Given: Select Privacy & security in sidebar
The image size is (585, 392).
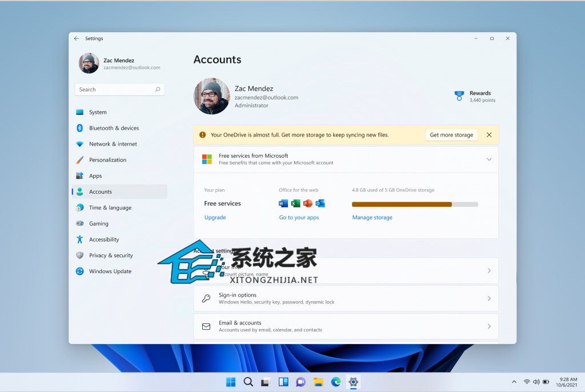Looking at the screenshot, I should (111, 255).
